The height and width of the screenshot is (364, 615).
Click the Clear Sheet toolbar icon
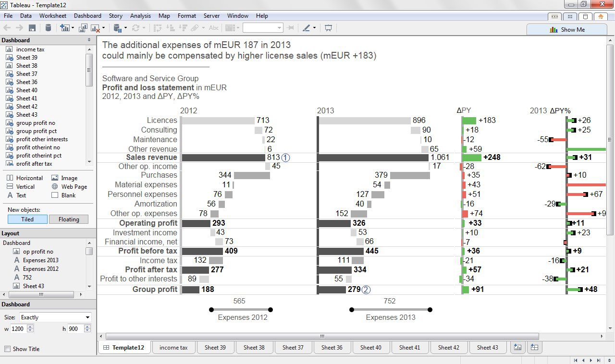95,28
